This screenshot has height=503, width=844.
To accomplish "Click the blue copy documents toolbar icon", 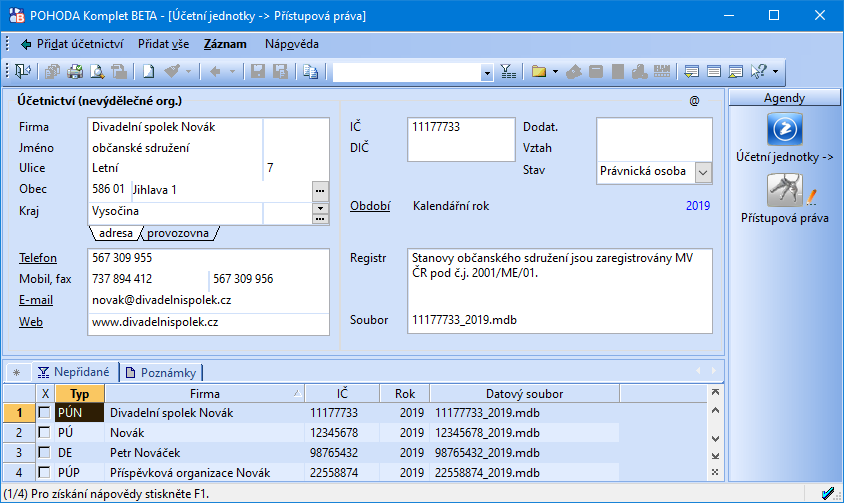I will coord(311,72).
